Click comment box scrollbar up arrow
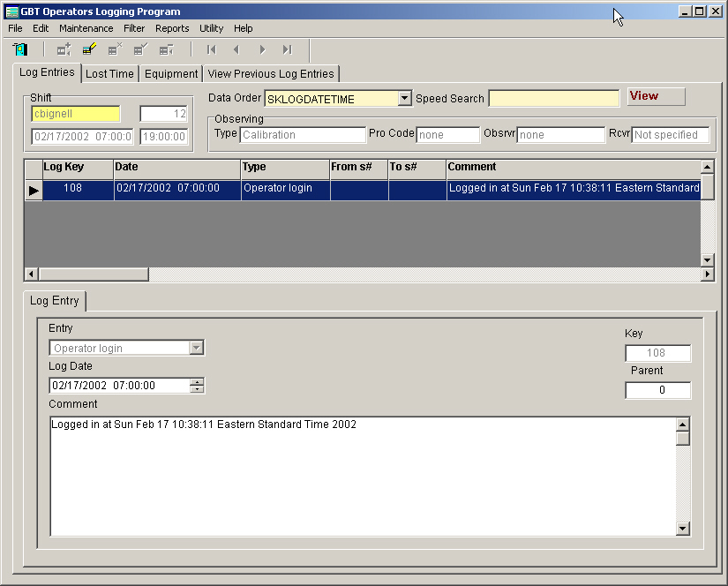 click(x=682, y=424)
